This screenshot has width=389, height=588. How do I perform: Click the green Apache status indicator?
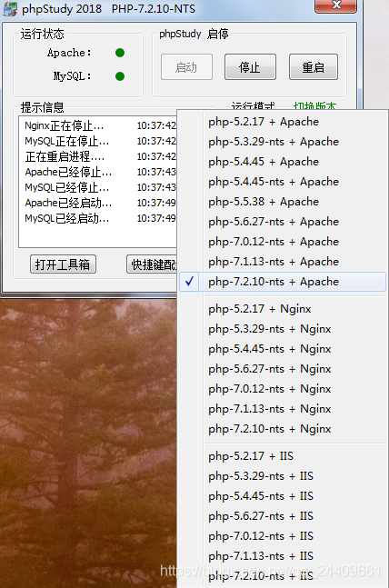click(120, 53)
